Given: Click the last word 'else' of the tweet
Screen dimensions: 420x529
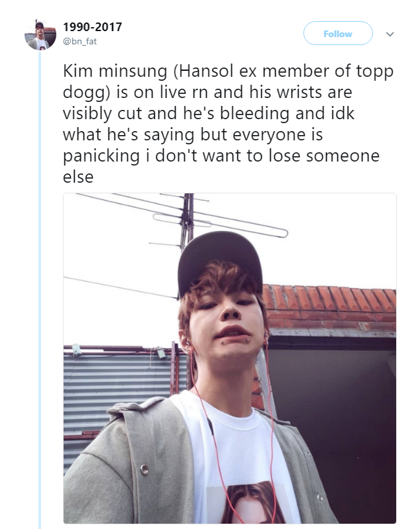Looking at the screenshot, I should tap(78, 177).
